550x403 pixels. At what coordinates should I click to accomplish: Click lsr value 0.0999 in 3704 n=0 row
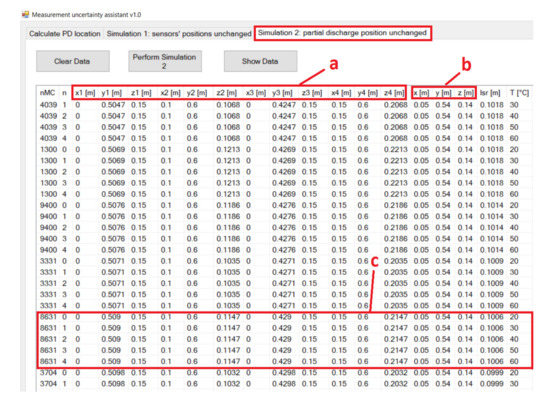tap(491, 372)
